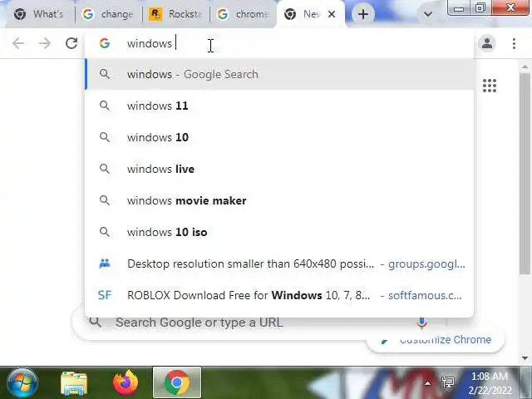Click Search Google or type a URL box
The height and width of the screenshot is (399, 532).
point(258,323)
